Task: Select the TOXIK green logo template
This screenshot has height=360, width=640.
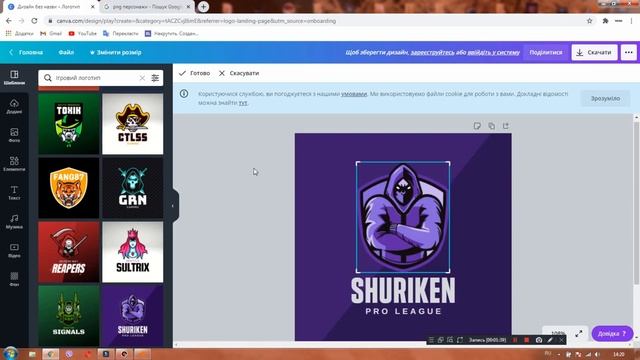Action: point(69,124)
